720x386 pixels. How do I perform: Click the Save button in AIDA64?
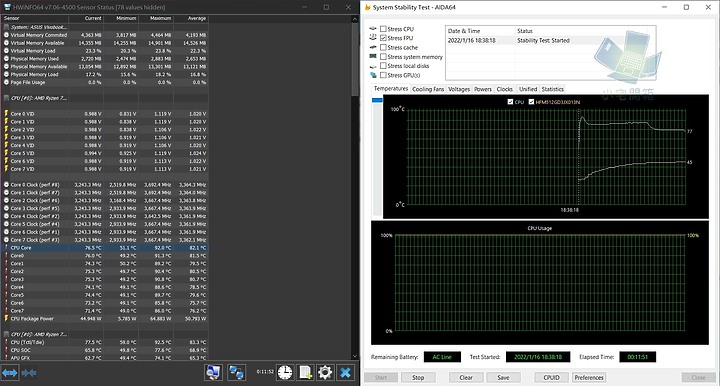pyautogui.click(x=503, y=377)
